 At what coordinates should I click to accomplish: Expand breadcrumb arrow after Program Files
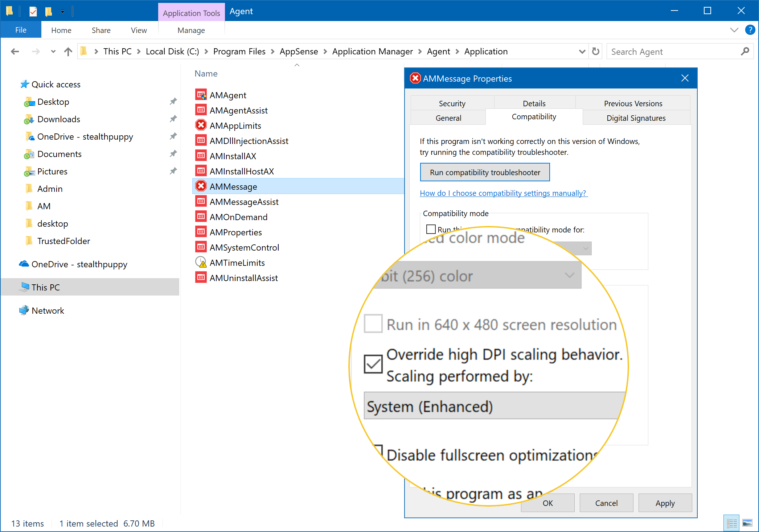(x=272, y=51)
